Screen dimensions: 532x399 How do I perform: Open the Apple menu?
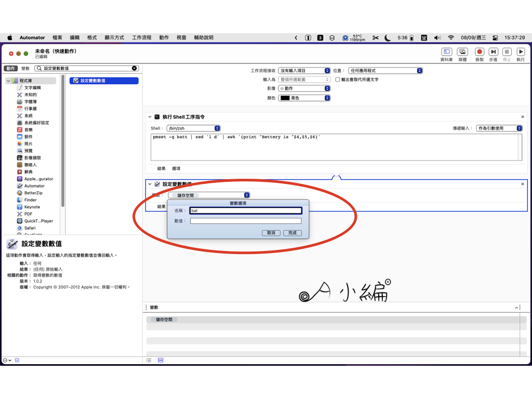coord(10,37)
